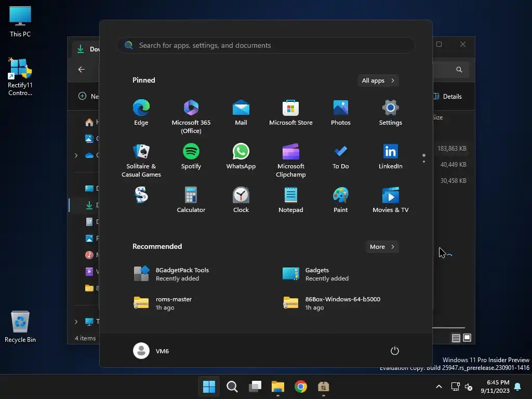Select the 30,458 KB file row
The image size is (532, 399).
pyautogui.click(x=453, y=180)
